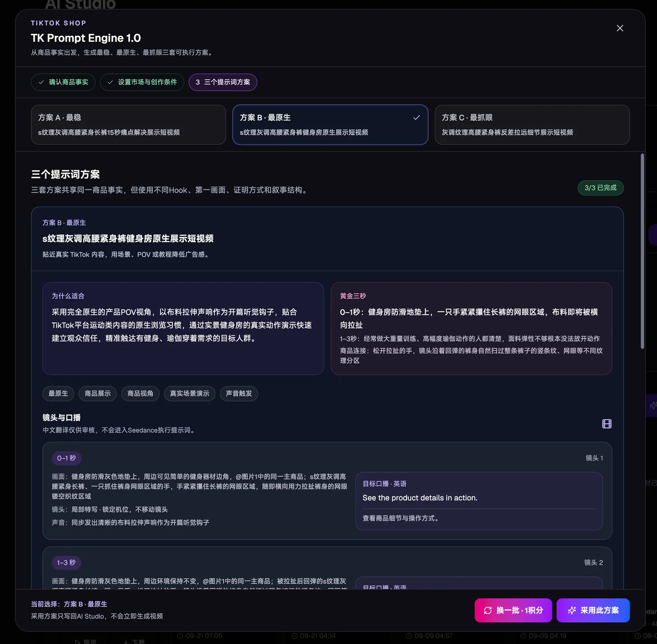Click sparkle icon in 采用此方案 button
The image size is (657, 644).
[x=572, y=610]
